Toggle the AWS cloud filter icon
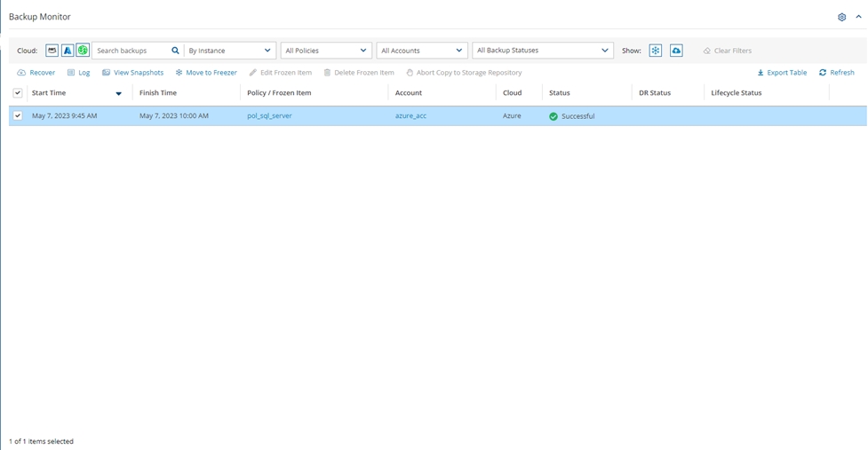This screenshot has height=450, width=868. click(x=52, y=51)
